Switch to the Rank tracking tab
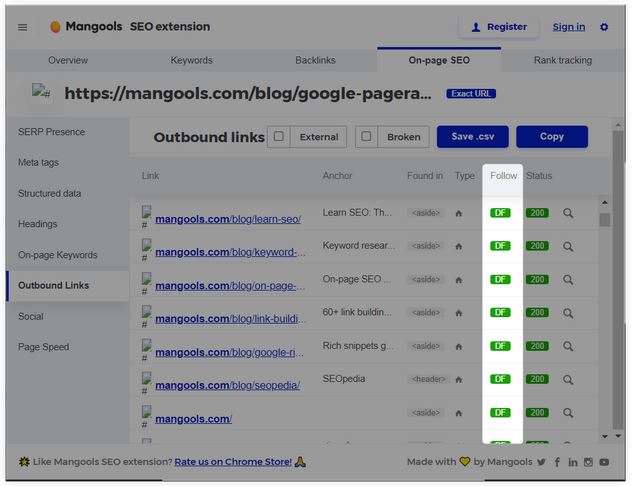 pos(563,61)
